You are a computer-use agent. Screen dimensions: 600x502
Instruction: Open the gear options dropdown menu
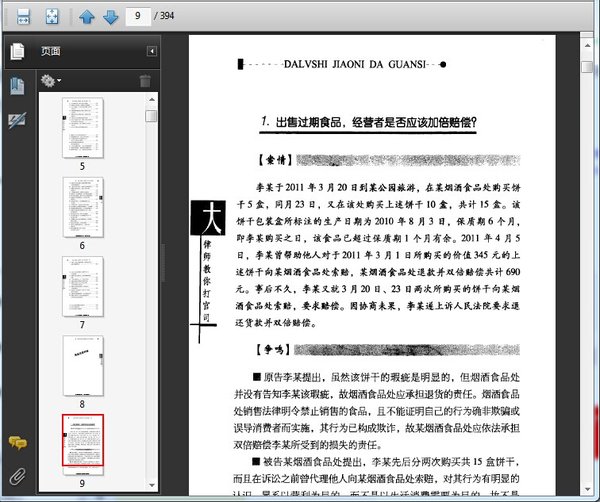[50, 80]
